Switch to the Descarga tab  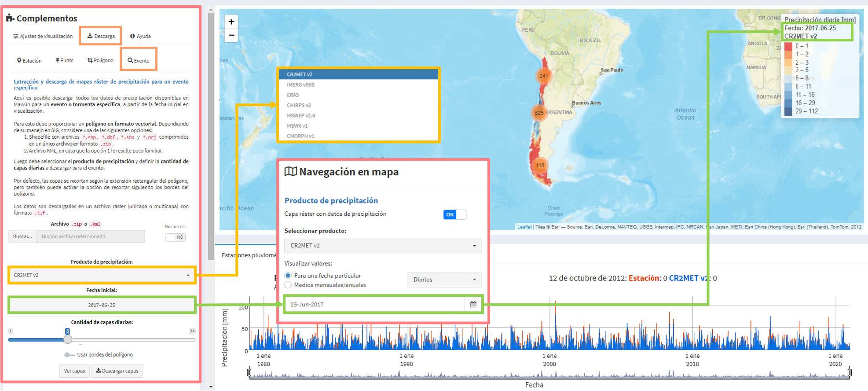[101, 36]
